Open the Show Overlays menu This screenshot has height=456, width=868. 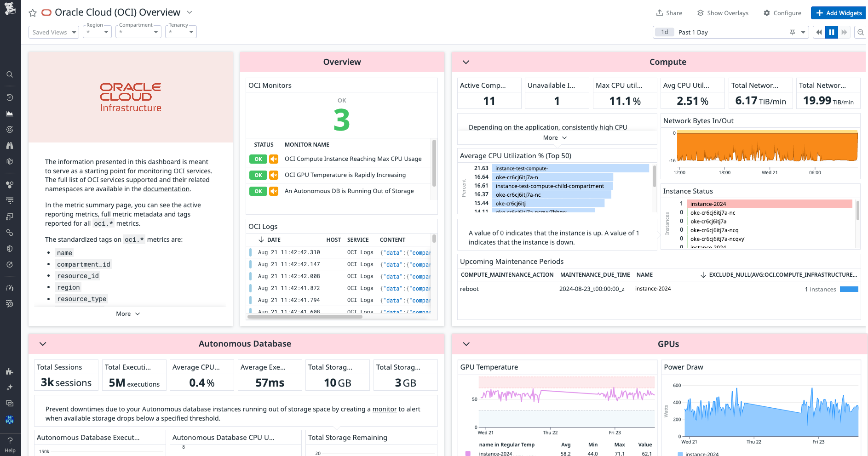[722, 13]
